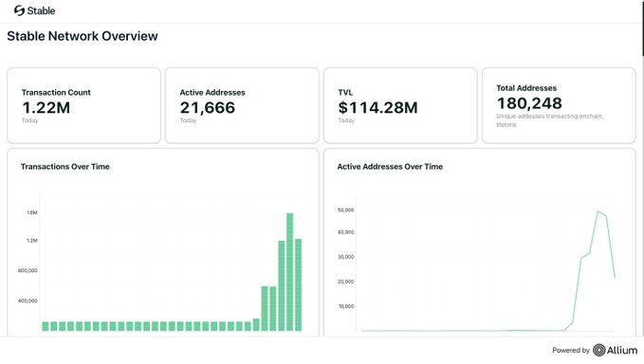The width and height of the screenshot is (644, 364).
Task: Select the Stable Network Overview heading
Action: click(x=83, y=36)
